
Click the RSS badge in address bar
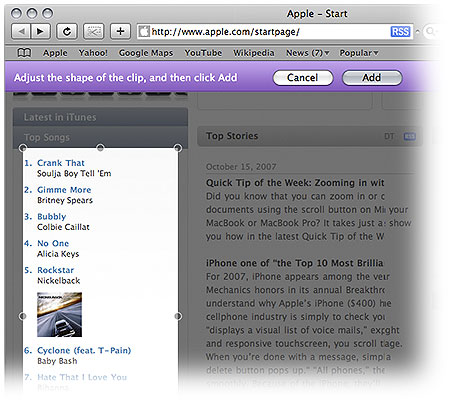[400, 32]
